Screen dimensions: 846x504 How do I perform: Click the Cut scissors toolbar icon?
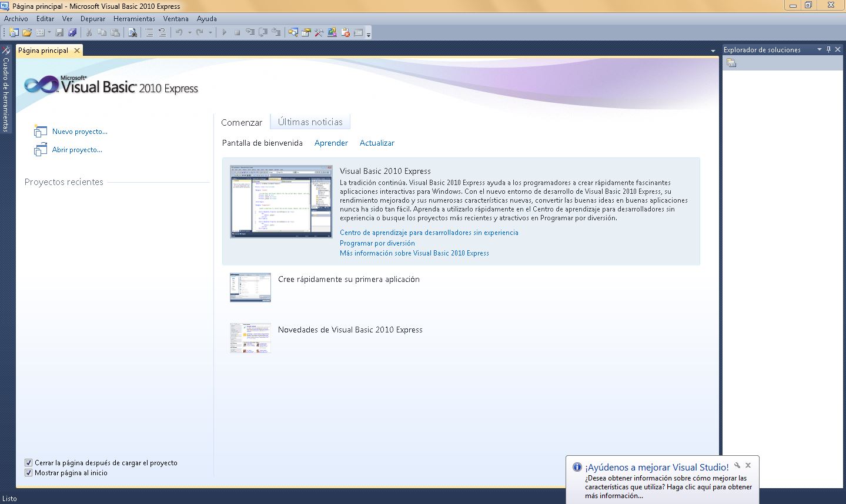click(x=89, y=33)
